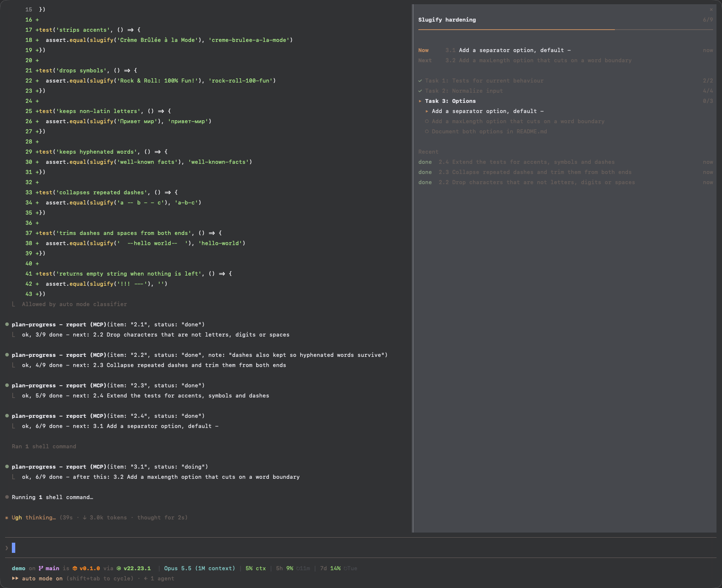Click the Slugify hardening progress bar
722x588 pixels.
coord(565,30)
